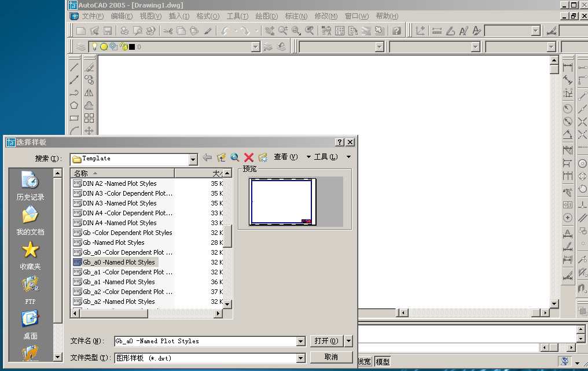Expand the layer list dropdown arrow
This screenshot has width=588, height=371.
click(x=255, y=47)
